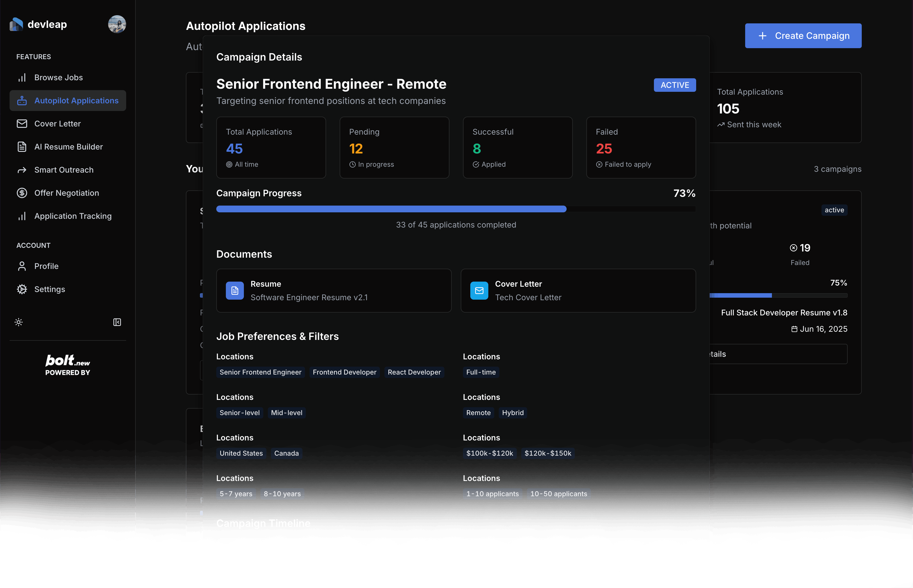The image size is (913, 588).
Task: Open Smart Outreach page
Action: point(68,170)
